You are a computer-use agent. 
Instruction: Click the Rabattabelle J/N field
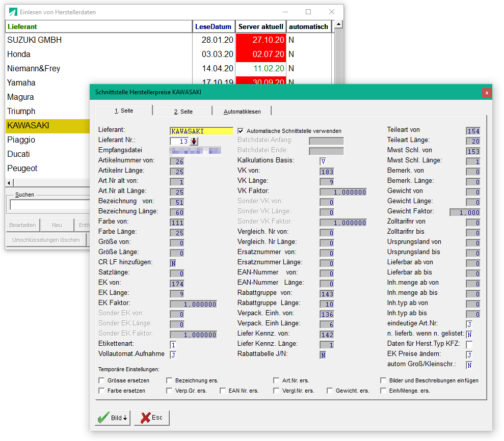pyautogui.click(x=323, y=355)
